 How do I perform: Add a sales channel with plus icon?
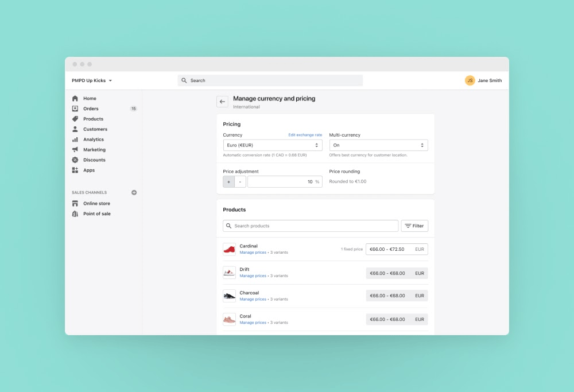(x=134, y=193)
